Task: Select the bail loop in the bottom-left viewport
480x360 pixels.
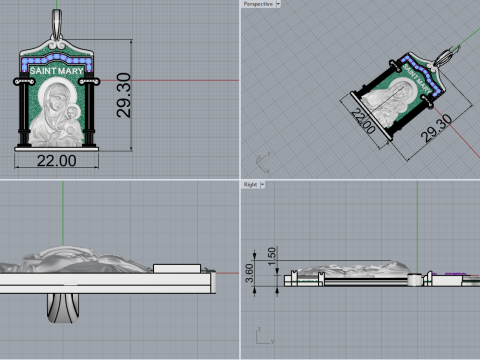Action: [63, 308]
